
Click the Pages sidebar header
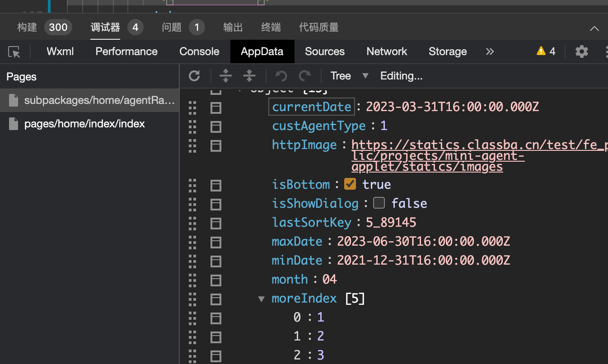click(x=21, y=77)
